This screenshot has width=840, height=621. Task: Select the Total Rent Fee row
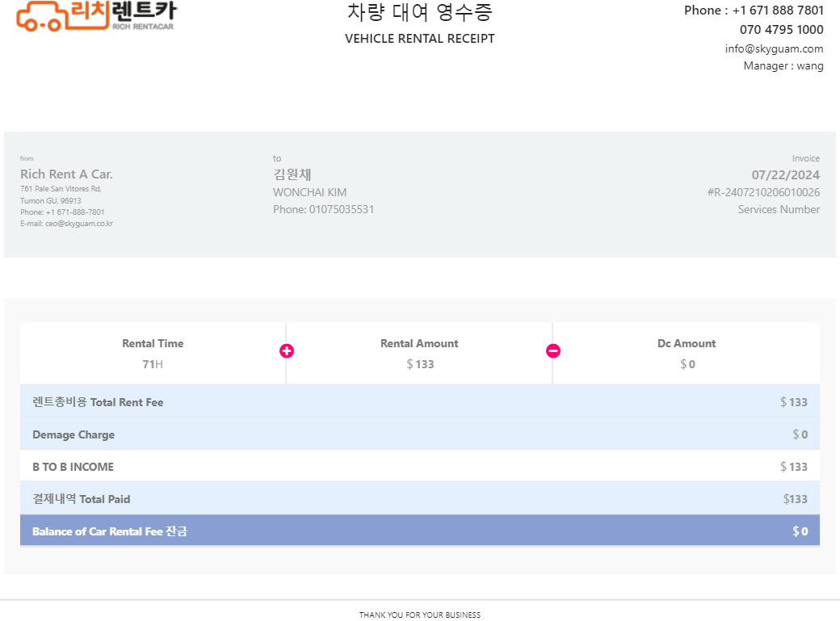[420, 402]
